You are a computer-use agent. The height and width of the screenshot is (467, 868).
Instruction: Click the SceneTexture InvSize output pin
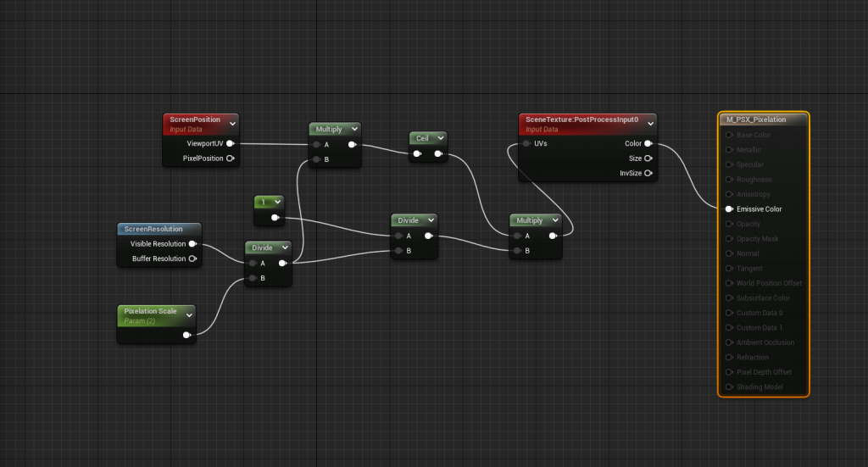[648, 173]
